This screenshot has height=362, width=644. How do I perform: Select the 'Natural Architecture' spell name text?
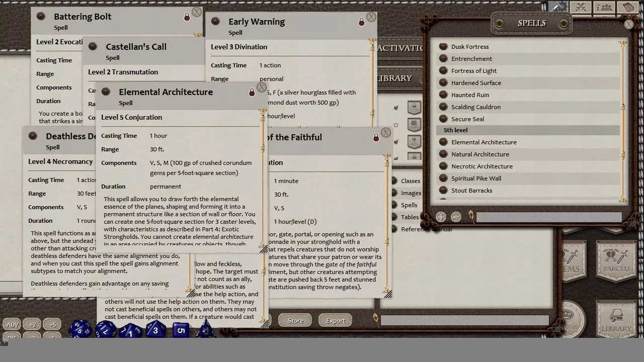(x=480, y=154)
